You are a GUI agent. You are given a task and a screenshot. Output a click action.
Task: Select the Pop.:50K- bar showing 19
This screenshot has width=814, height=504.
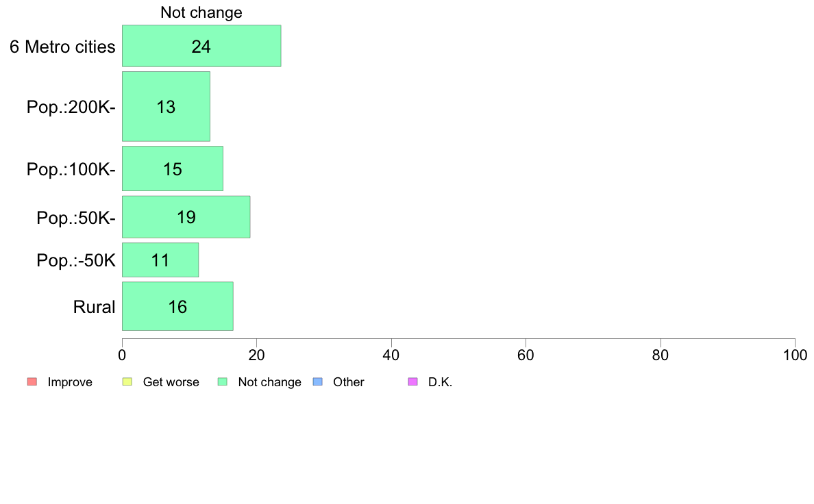(x=186, y=217)
